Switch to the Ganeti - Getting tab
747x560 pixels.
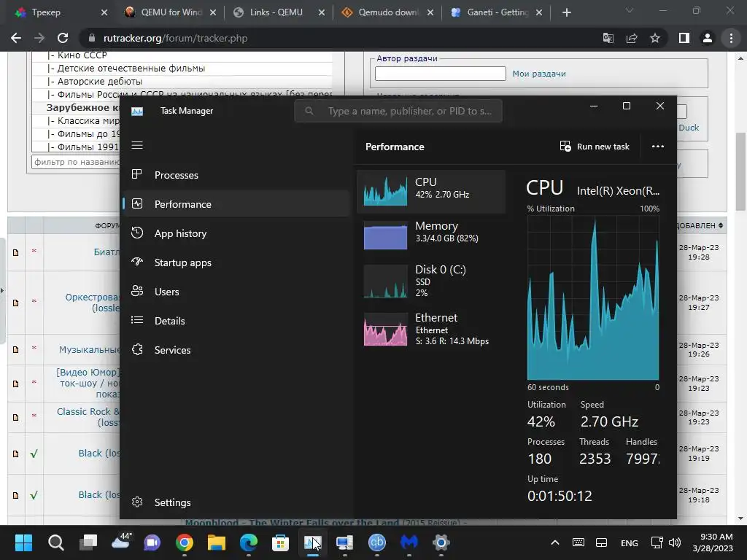click(x=495, y=12)
